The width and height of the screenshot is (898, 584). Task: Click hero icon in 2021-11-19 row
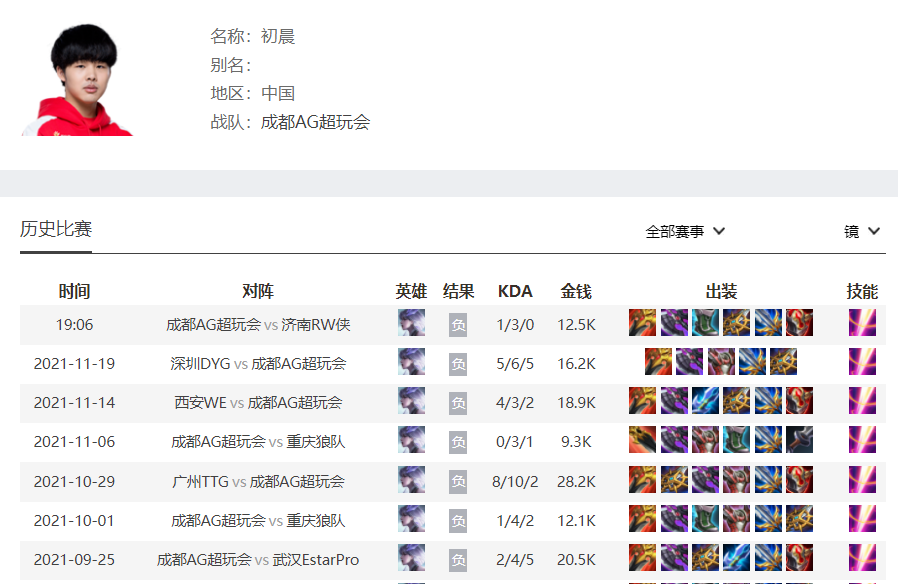411,361
